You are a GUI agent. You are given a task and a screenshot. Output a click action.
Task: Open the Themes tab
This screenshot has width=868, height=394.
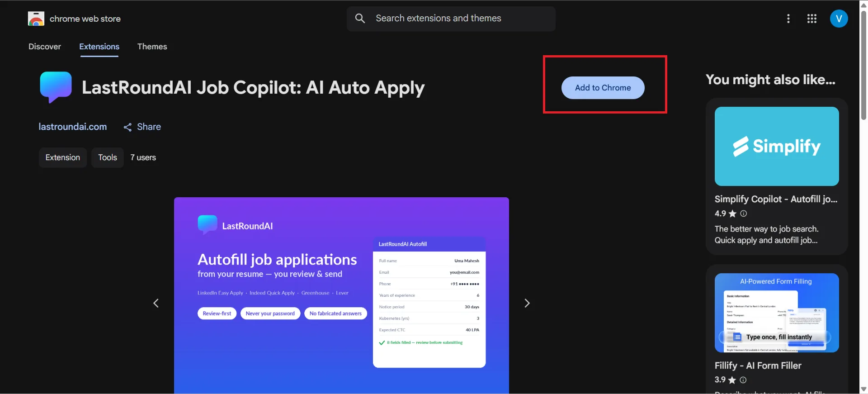[x=152, y=47]
